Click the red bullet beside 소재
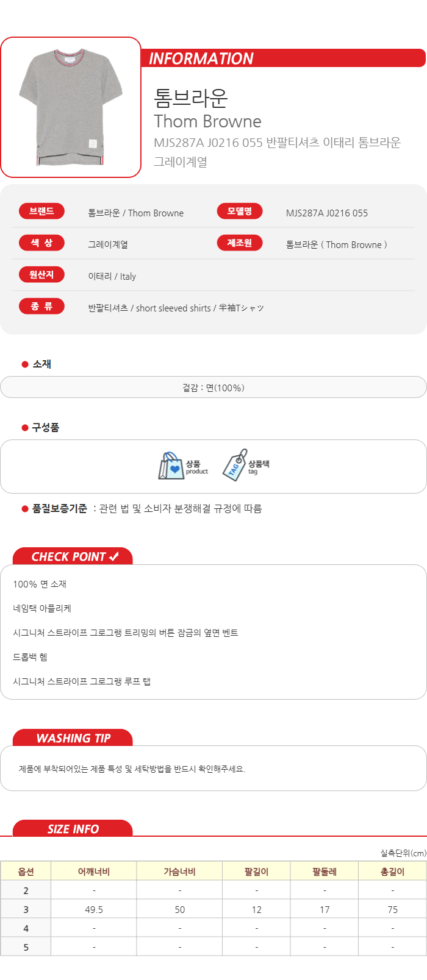Viewport: 427px width, 980px height. 25,364
